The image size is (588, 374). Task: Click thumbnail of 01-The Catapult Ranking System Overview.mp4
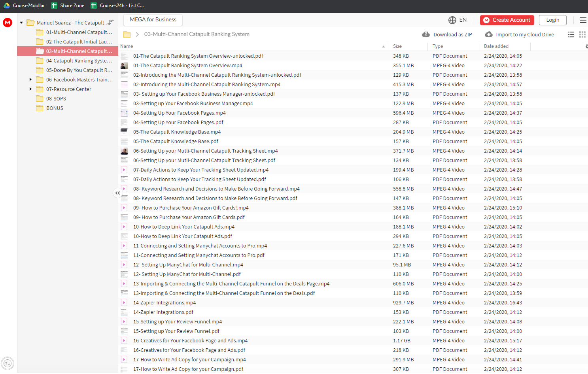124,66
